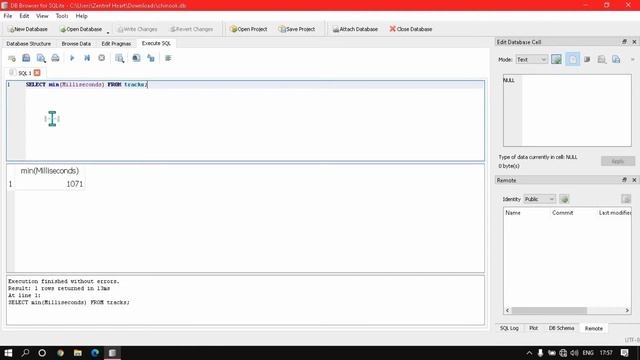Screen dimensions: 640x360
Task: Open the Mode dropdown showing Text
Action: 531,59
